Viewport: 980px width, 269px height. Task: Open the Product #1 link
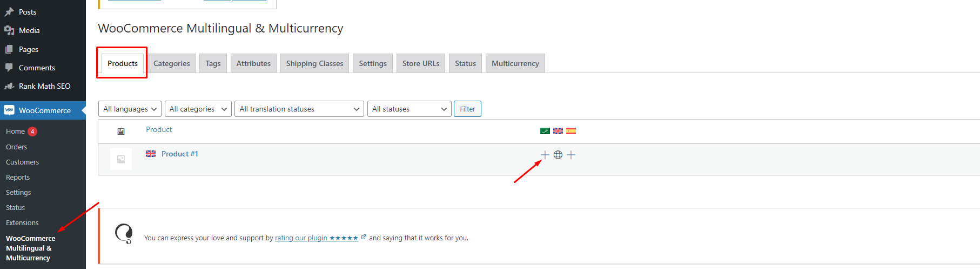pos(180,154)
